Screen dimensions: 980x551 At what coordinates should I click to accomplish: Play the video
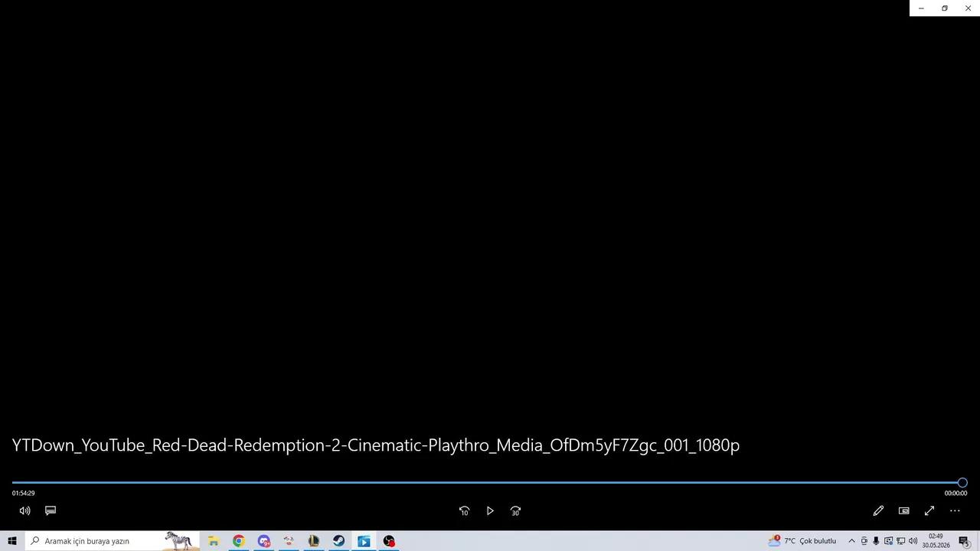pos(490,510)
